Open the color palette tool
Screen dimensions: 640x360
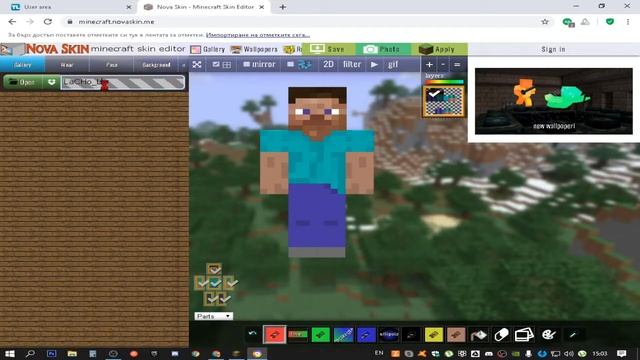pyautogui.click(x=548, y=335)
